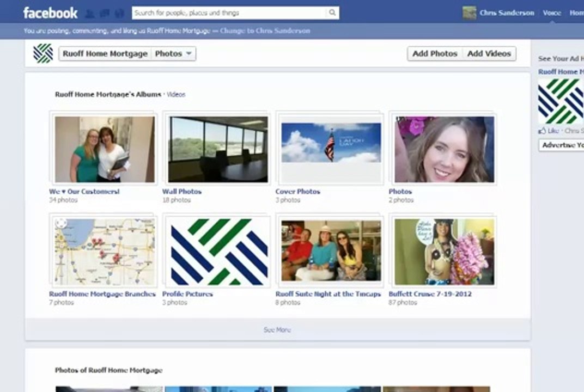The width and height of the screenshot is (584, 392).
Task: Click Ruoff Home Mortgage's Albums heading
Action: [x=108, y=95]
